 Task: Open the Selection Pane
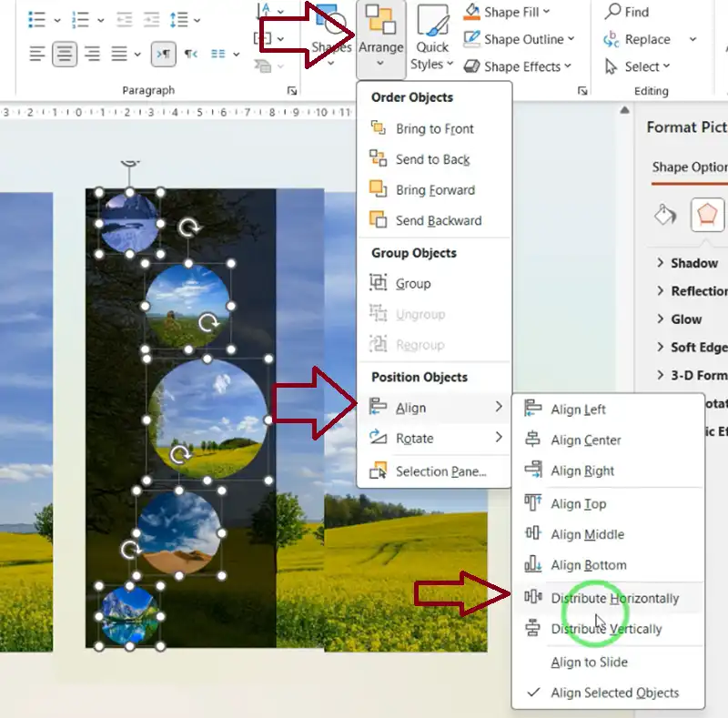click(x=440, y=471)
